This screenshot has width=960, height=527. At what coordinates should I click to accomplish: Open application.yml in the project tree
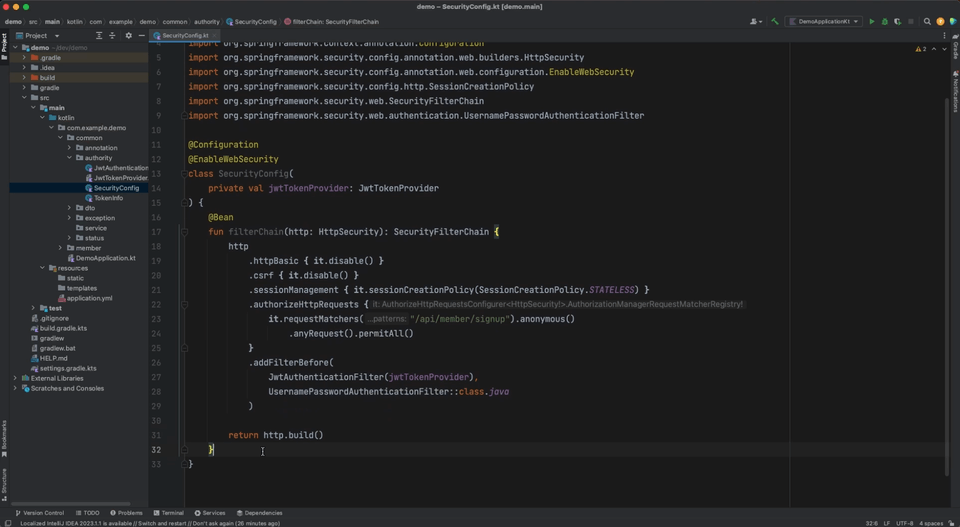89,298
